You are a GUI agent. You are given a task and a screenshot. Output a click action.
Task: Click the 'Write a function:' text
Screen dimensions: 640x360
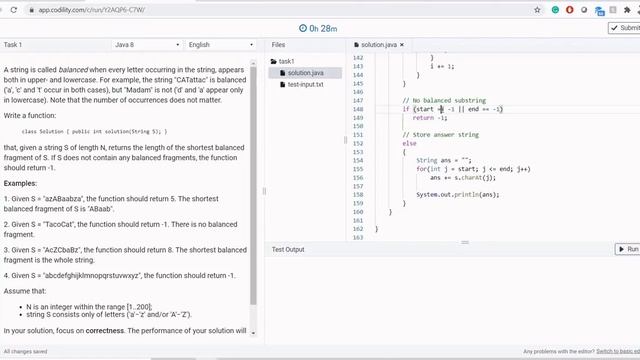[30, 116]
